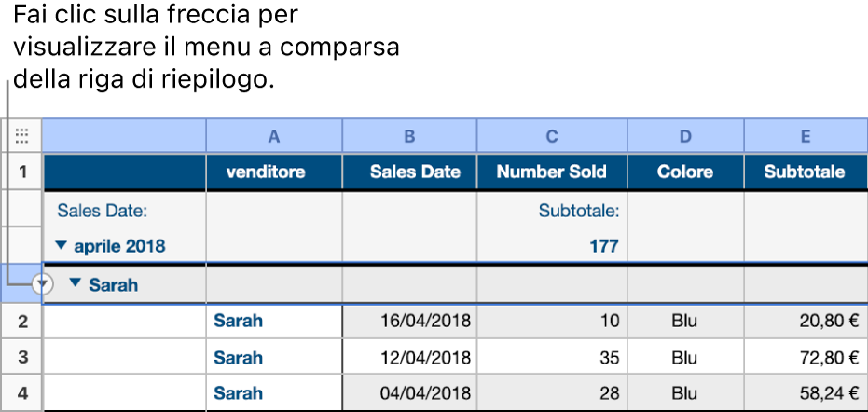Select row 3 header
The height and width of the screenshot is (412, 868).
click(x=21, y=357)
